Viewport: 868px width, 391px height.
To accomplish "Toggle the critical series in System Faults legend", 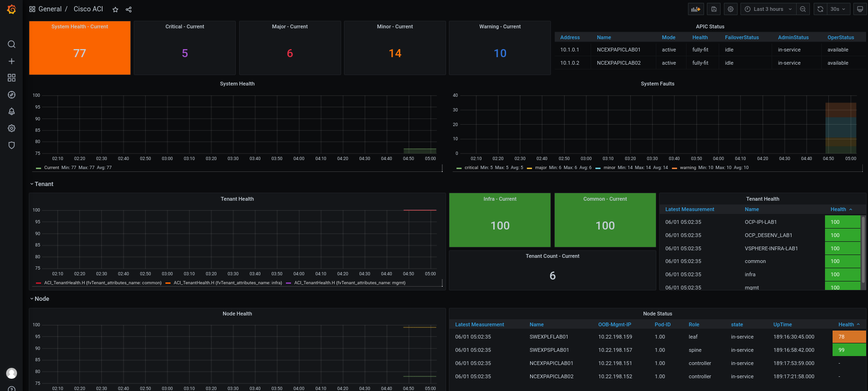I will [471, 168].
